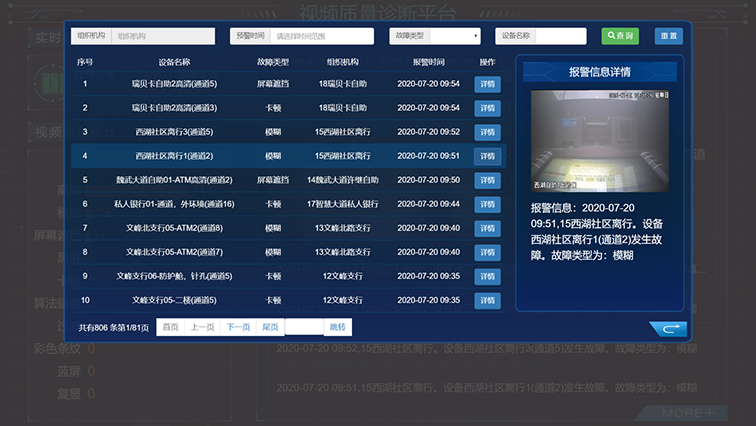Open 详情 for 魏武大道自助01-ATM高清(通道2)
756x426 pixels.
click(487, 180)
